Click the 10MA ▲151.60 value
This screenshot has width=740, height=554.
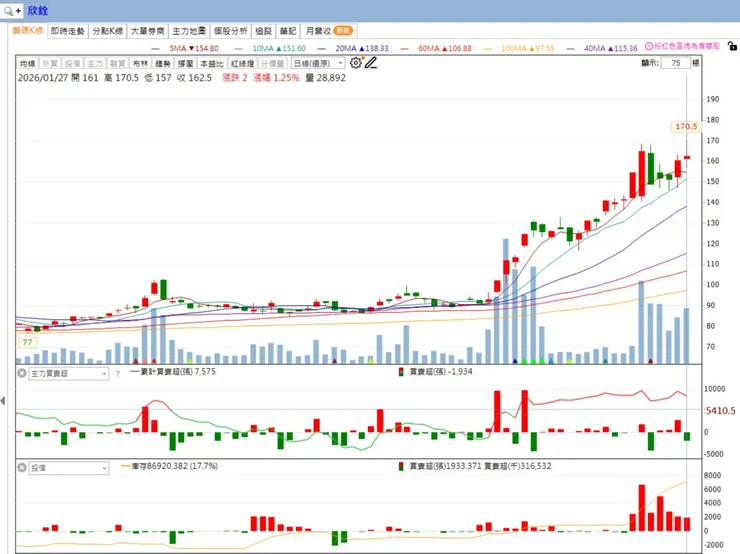pyautogui.click(x=279, y=48)
